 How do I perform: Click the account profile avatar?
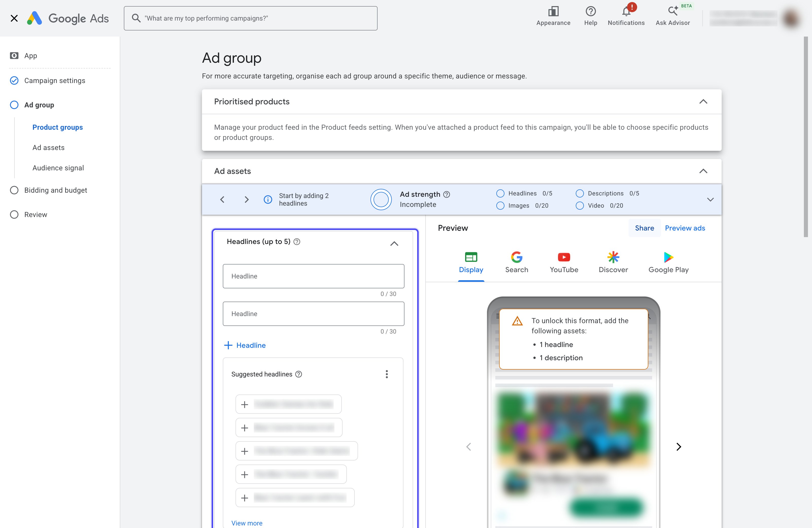pyautogui.click(x=791, y=19)
